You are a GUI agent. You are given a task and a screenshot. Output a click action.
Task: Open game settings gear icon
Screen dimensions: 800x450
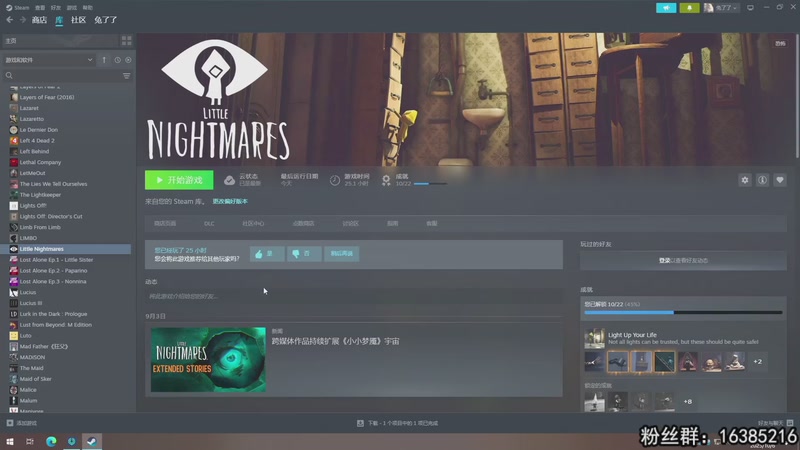tap(745, 180)
